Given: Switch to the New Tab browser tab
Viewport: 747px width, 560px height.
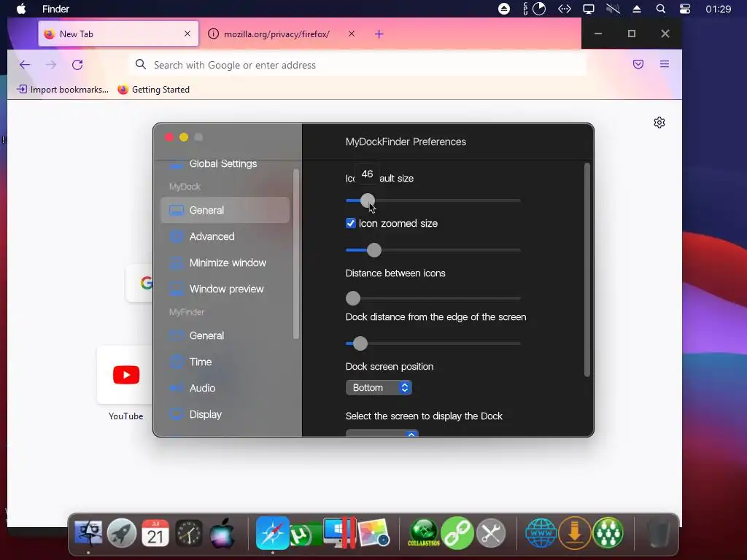Looking at the screenshot, I should pos(118,34).
